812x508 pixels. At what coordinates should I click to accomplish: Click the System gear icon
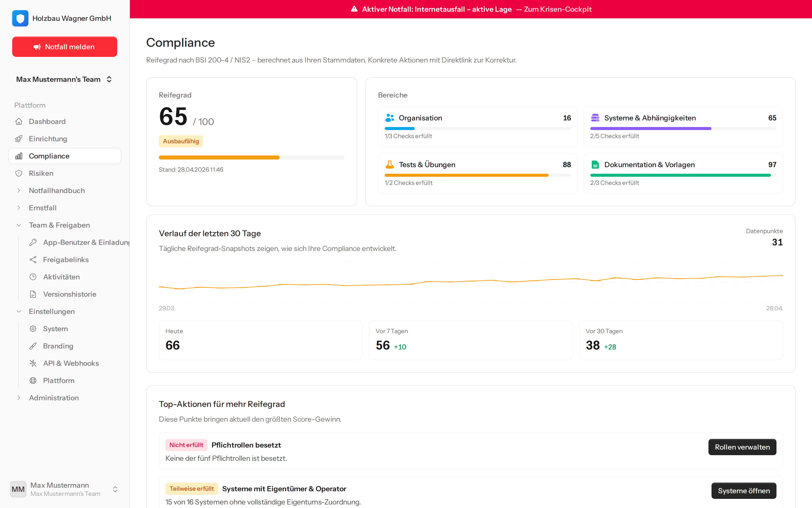point(33,329)
